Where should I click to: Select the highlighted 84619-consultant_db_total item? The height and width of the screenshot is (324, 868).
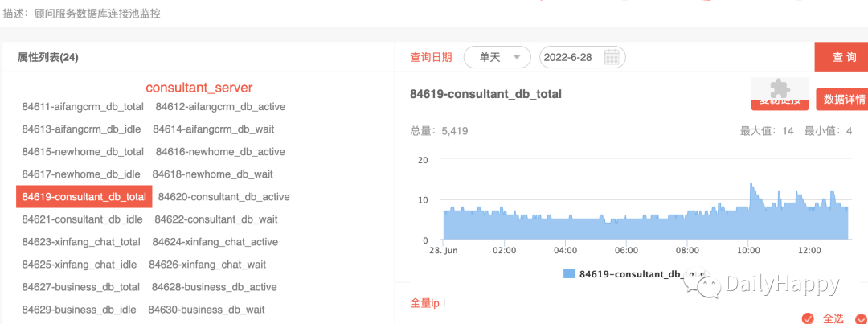click(84, 197)
